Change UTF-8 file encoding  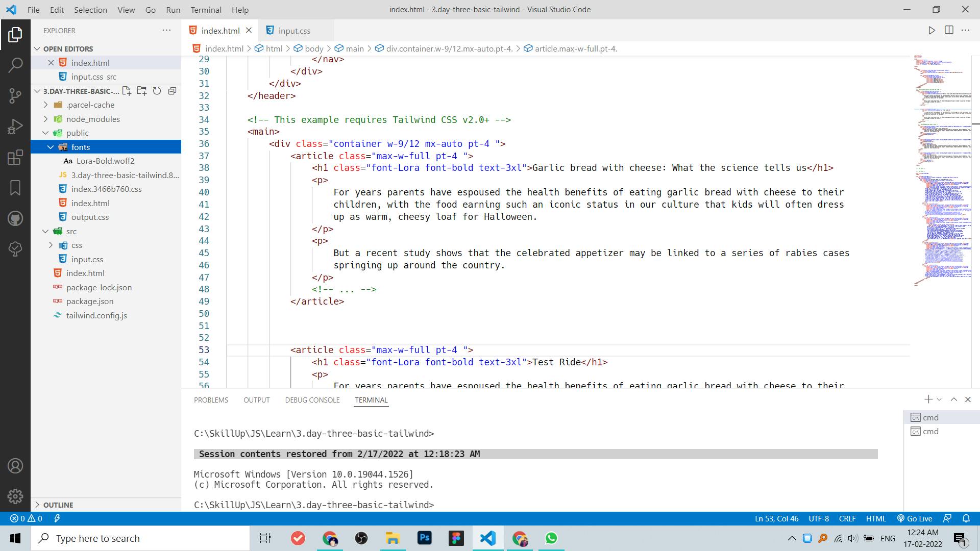pyautogui.click(x=819, y=518)
